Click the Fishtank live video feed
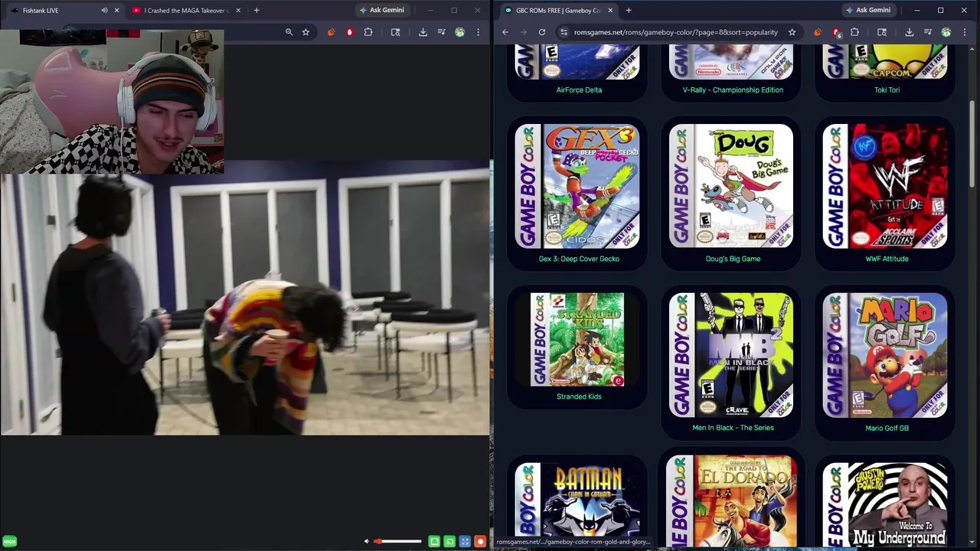The height and width of the screenshot is (551, 980). click(x=245, y=298)
